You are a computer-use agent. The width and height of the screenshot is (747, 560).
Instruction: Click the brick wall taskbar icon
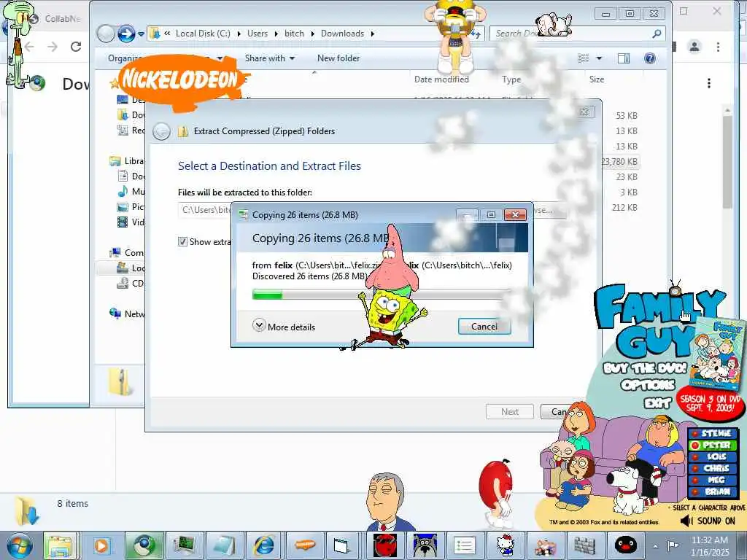coord(585,545)
